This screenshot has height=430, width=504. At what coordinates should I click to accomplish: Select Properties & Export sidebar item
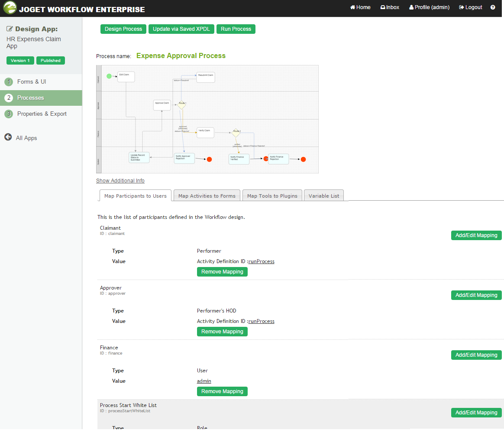click(x=42, y=114)
